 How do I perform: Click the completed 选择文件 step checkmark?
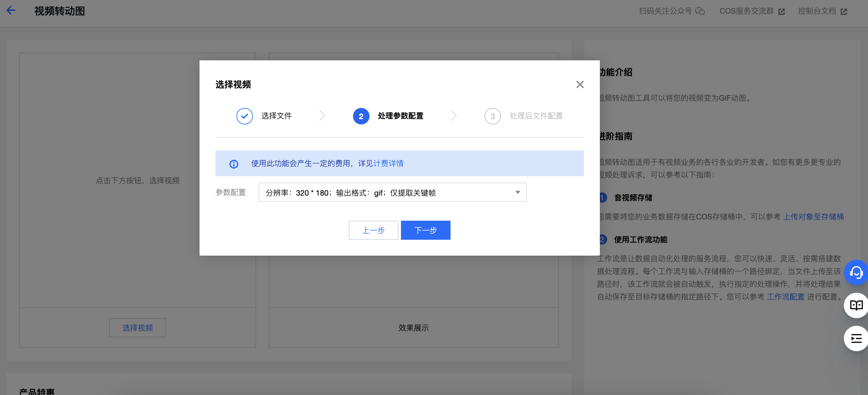click(x=244, y=116)
